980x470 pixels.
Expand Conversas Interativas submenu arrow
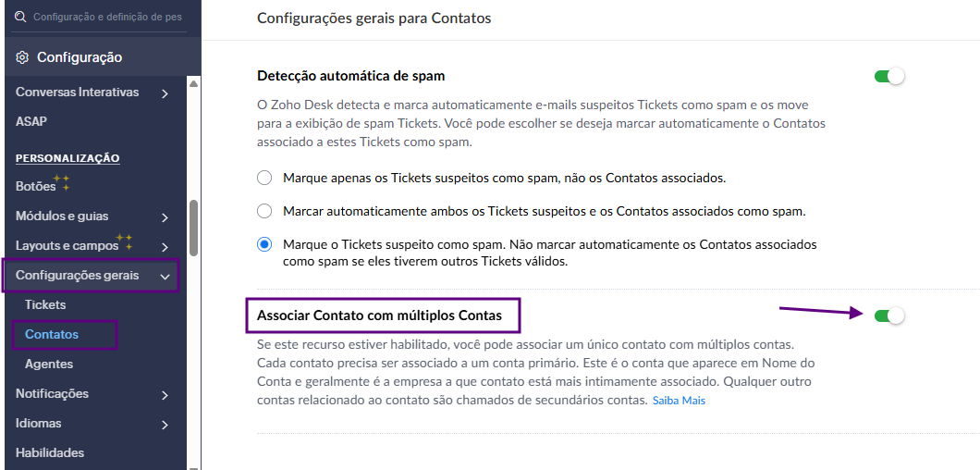[x=165, y=93]
